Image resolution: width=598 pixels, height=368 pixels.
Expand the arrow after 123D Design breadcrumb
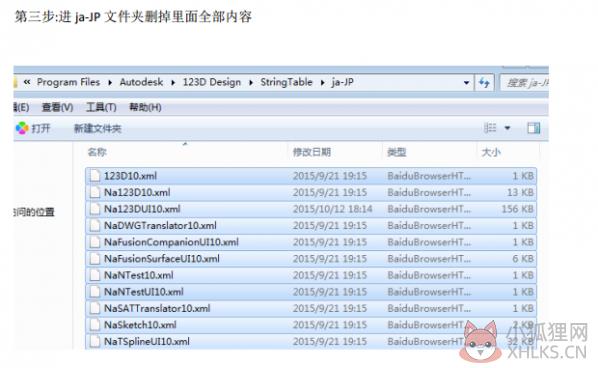(x=251, y=83)
